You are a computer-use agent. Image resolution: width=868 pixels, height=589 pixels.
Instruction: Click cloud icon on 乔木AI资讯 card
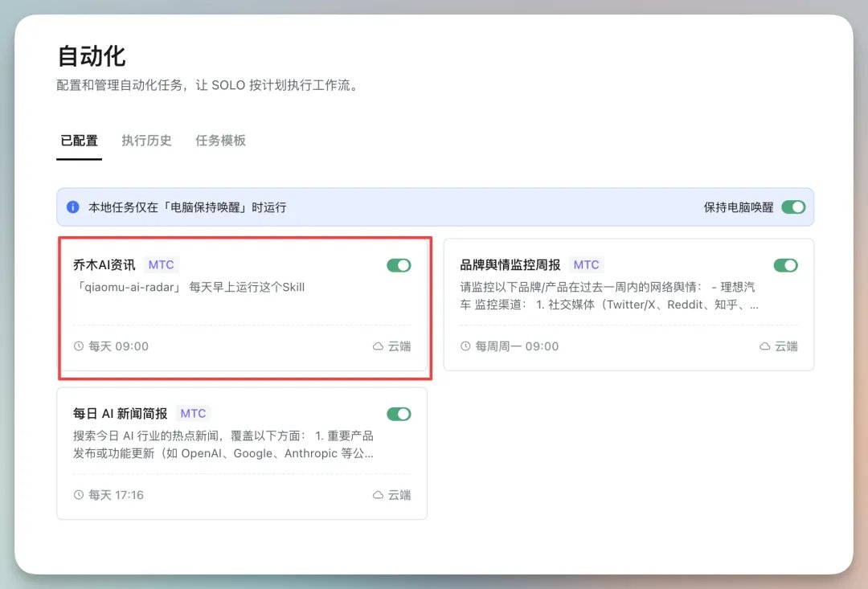[x=378, y=346]
